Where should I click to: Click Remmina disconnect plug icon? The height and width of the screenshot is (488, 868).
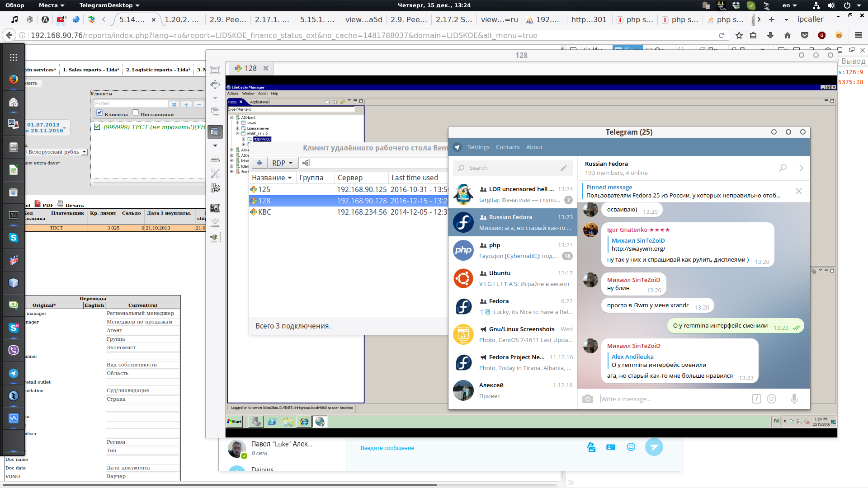[215, 237]
